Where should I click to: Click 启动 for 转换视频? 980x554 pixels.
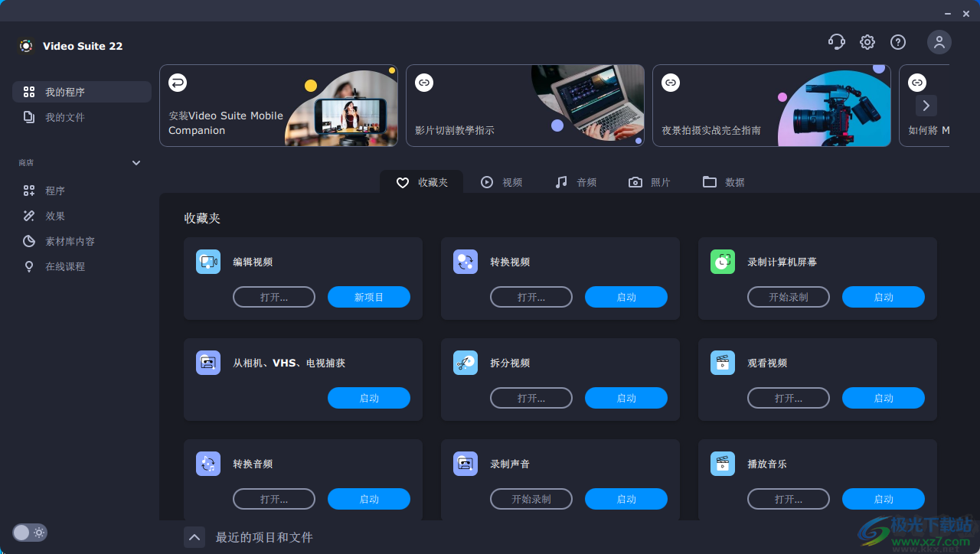(x=626, y=297)
